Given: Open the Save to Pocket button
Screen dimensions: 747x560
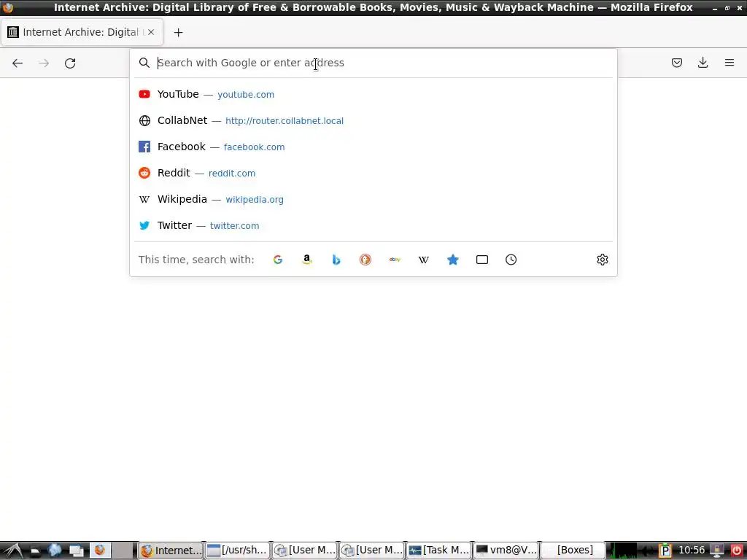Looking at the screenshot, I should 676,63.
